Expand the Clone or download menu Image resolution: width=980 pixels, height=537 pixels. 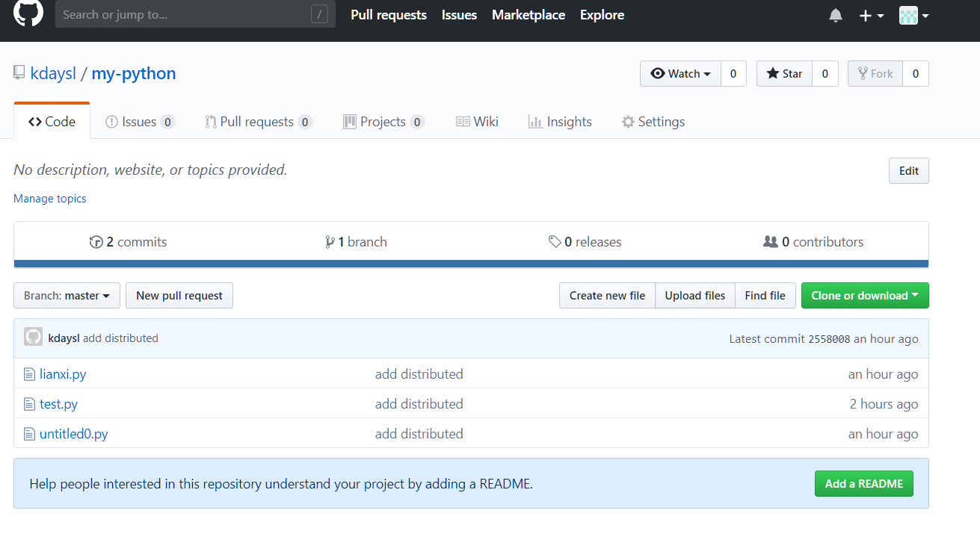865,296
